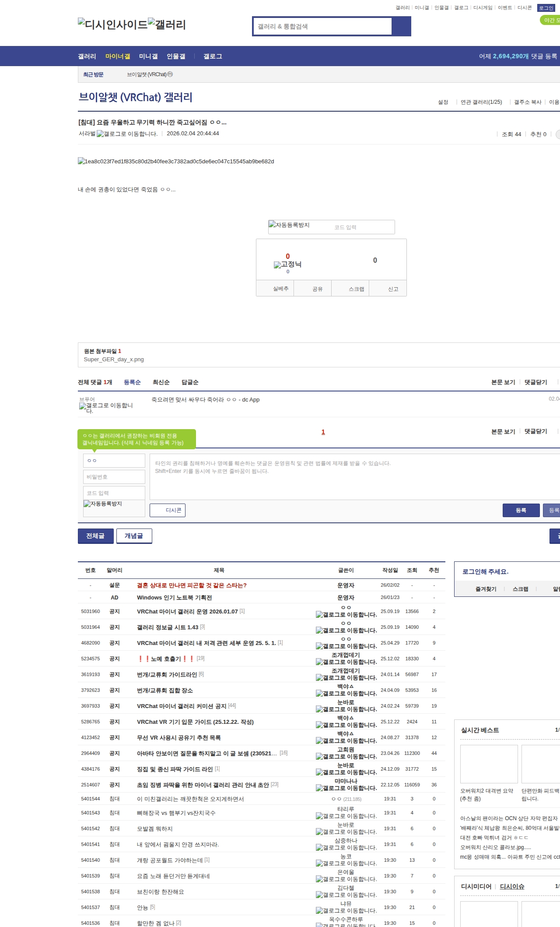
Task: Sort comments by 최신순
Action: 161,382
